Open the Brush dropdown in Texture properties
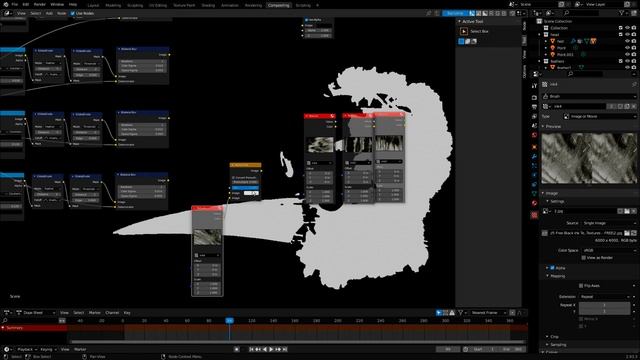 (x=589, y=96)
